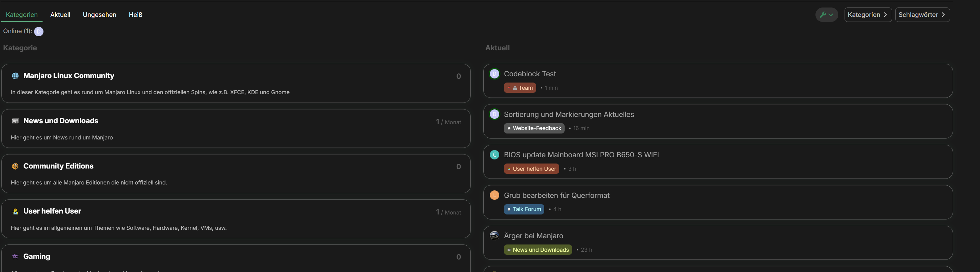The height and width of the screenshot is (272, 980).
Task: Click the avatar on Codeblock Test topic
Action: [x=494, y=74]
